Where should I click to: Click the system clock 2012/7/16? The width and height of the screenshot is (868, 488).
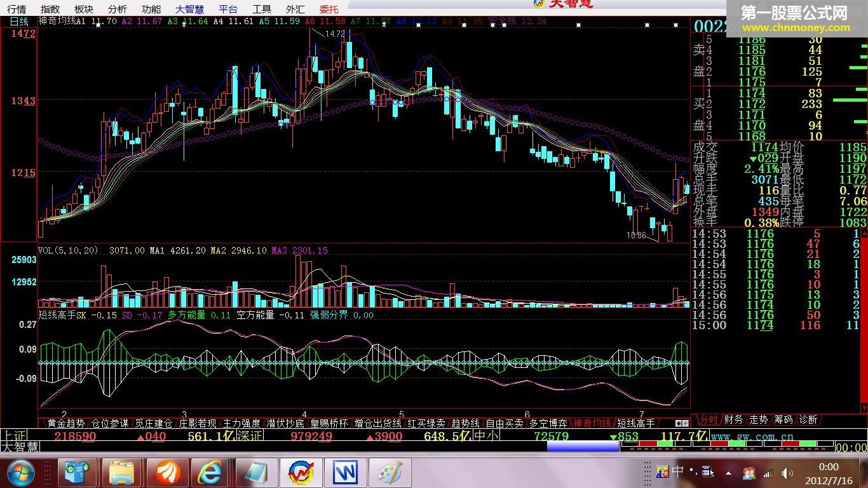tap(829, 480)
